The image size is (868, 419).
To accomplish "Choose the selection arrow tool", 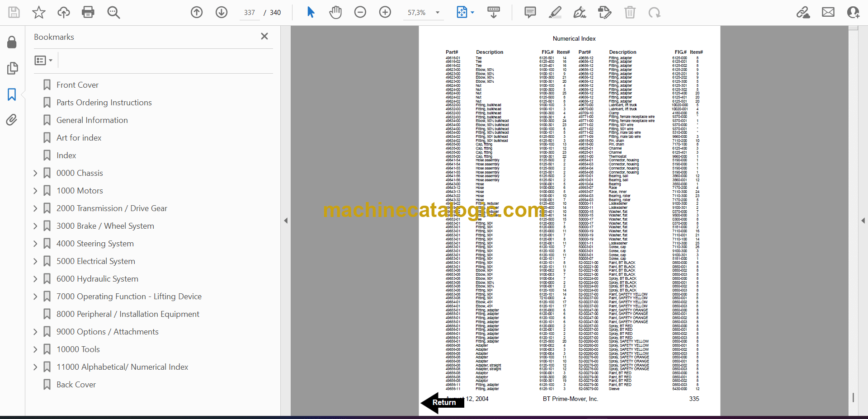I will click(x=311, y=12).
